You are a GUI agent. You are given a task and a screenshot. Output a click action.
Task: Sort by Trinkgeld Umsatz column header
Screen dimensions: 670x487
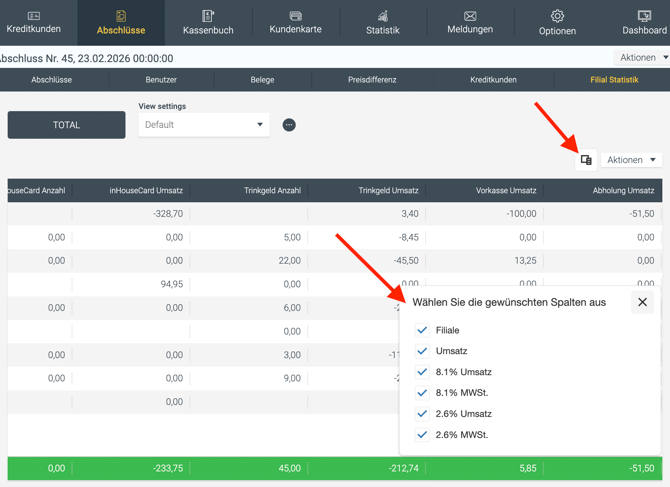click(x=389, y=190)
